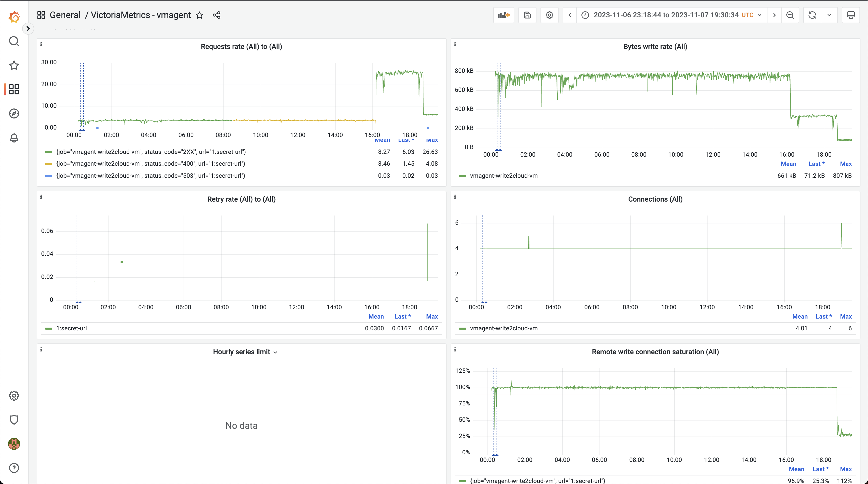
Task: Shift time range forward with right arrow
Action: [x=774, y=15]
